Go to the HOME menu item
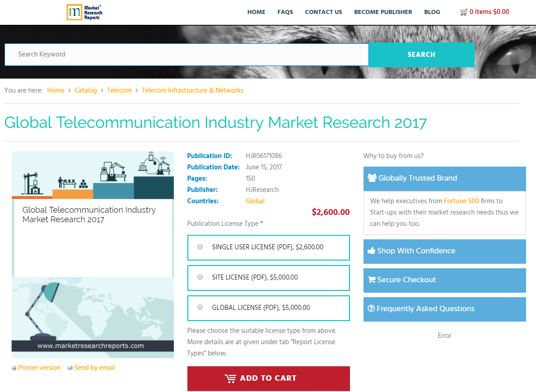 coord(256,12)
